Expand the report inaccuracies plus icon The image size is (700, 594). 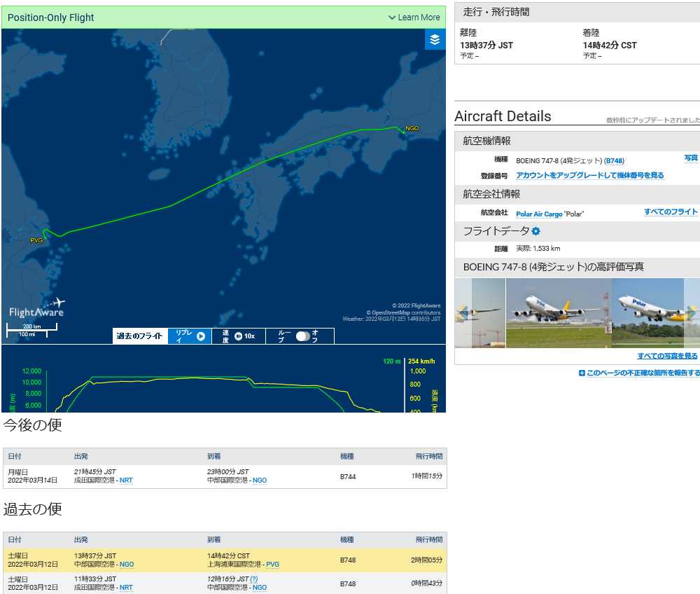[x=582, y=373]
